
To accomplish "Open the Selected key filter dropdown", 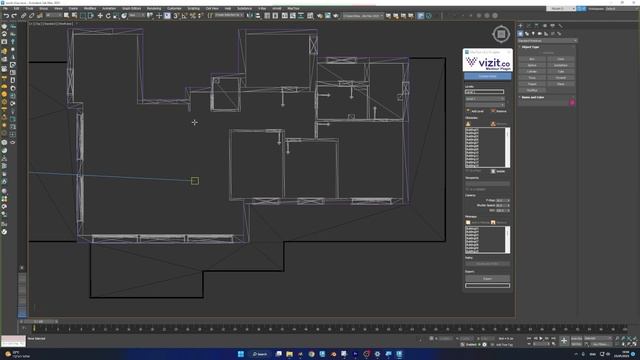I will (598, 338).
